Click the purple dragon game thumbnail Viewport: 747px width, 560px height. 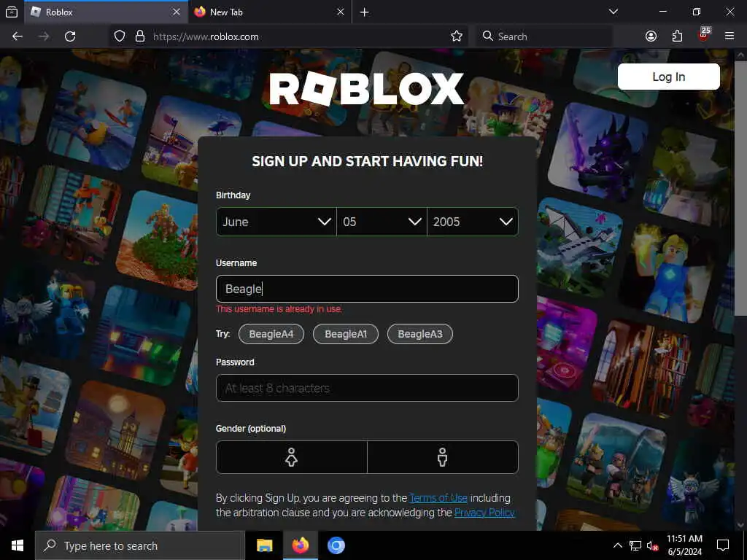(x=597, y=152)
